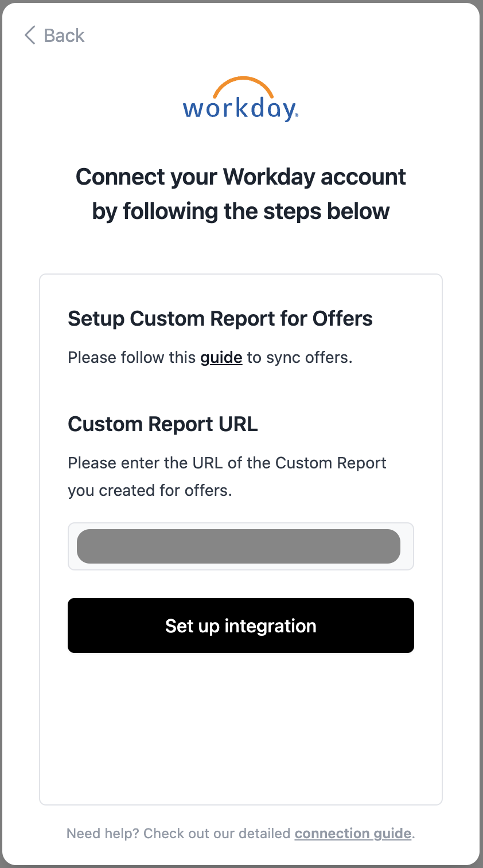The height and width of the screenshot is (868, 483).
Task: Click the 'Need help?' text
Action: (x=103, y=834)
